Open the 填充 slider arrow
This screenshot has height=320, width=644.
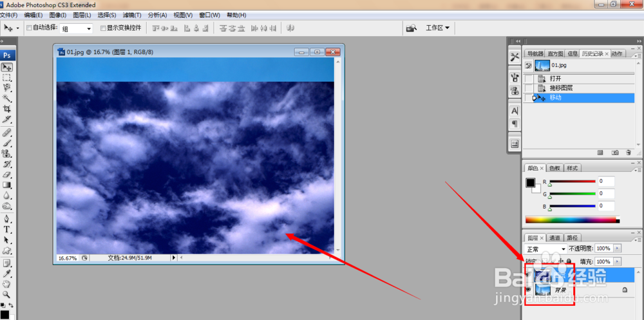(x=618, y=261)
